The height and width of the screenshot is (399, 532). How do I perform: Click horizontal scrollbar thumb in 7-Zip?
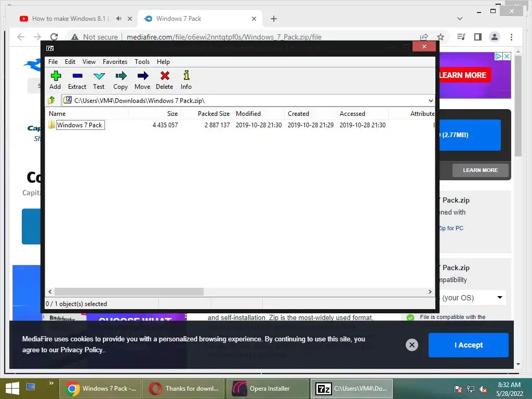pos(129,292)
